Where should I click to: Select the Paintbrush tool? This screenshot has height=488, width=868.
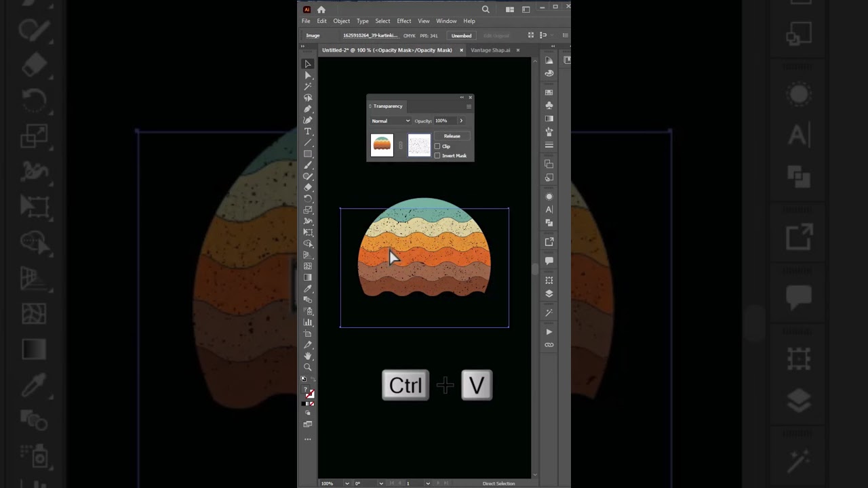click(308, 165)
